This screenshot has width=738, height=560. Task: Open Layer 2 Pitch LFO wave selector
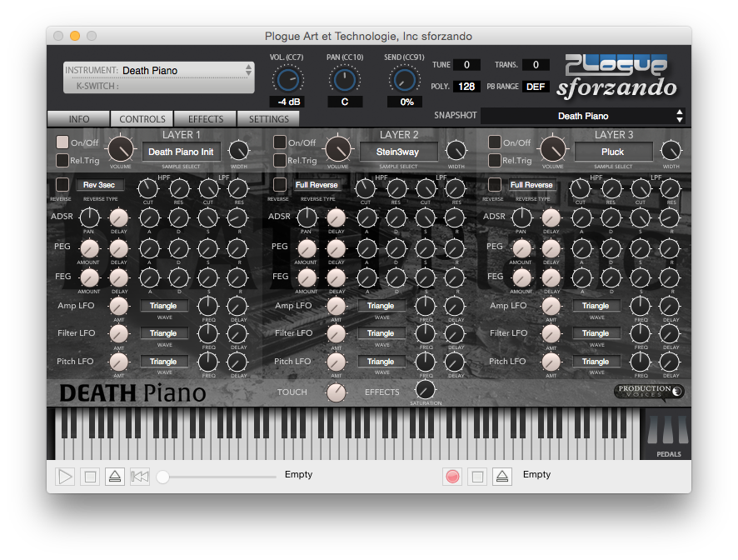coord(381,361)
